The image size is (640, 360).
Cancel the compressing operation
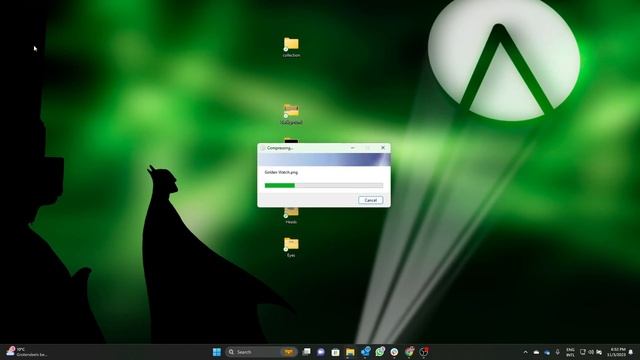371,200
